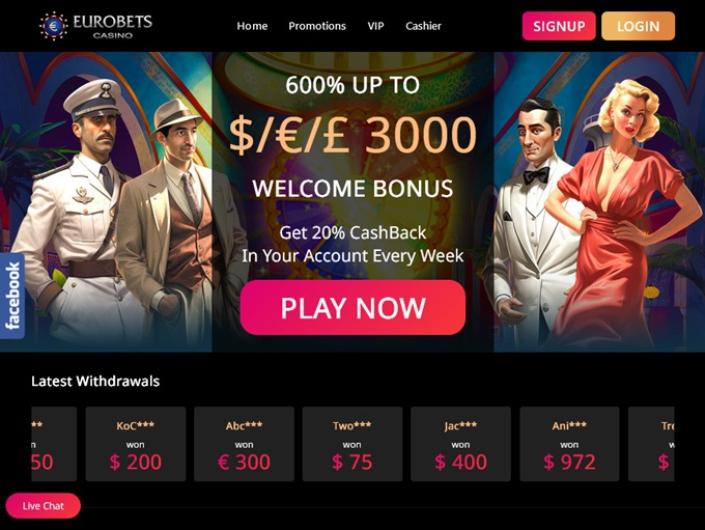Screen dimensions: 705x530
Task: Click the PLAY NOW button
Action: pos(353,307)
